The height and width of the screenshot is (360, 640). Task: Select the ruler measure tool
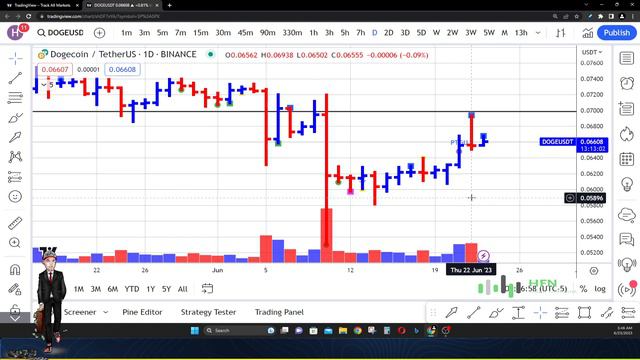pyautogui.click(x=15, y=223)
